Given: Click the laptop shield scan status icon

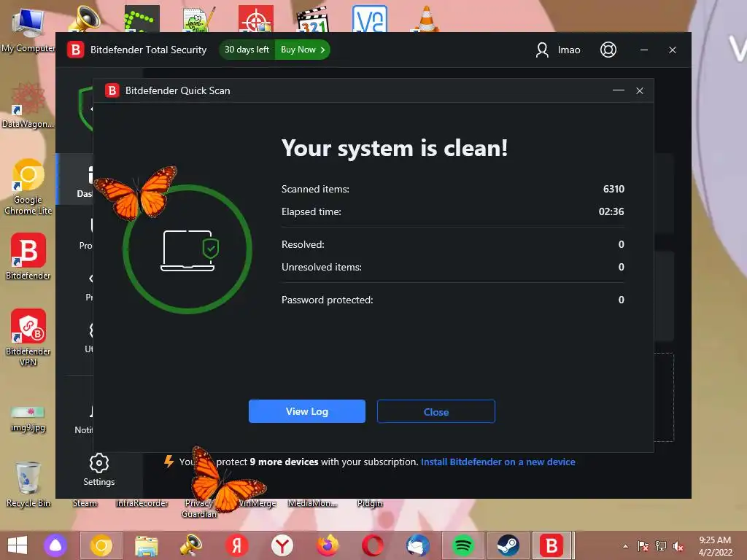Looking at the screenshot, I should pyautogui.click(x=189, y=251).
